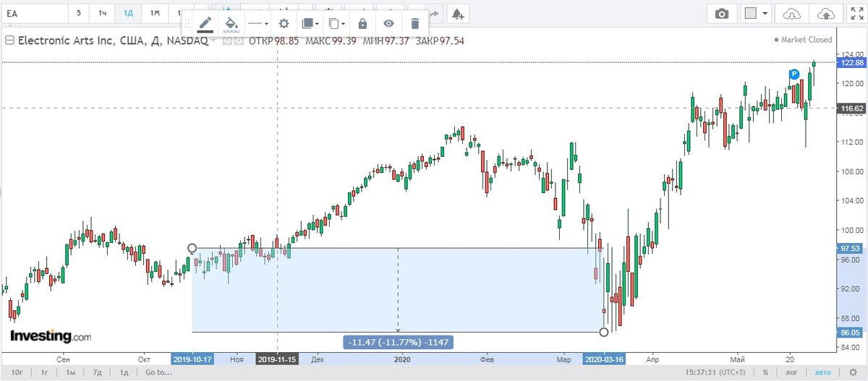Click the redo arrow in the toolbar
The width and height of the screenshot is (868, 381).
pos(433,13)
